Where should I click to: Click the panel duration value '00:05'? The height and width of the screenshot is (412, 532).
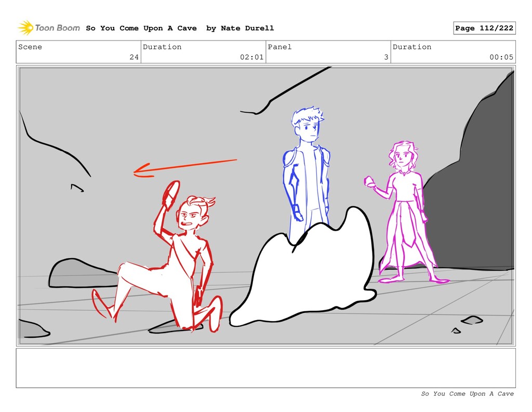coord(501,57)
